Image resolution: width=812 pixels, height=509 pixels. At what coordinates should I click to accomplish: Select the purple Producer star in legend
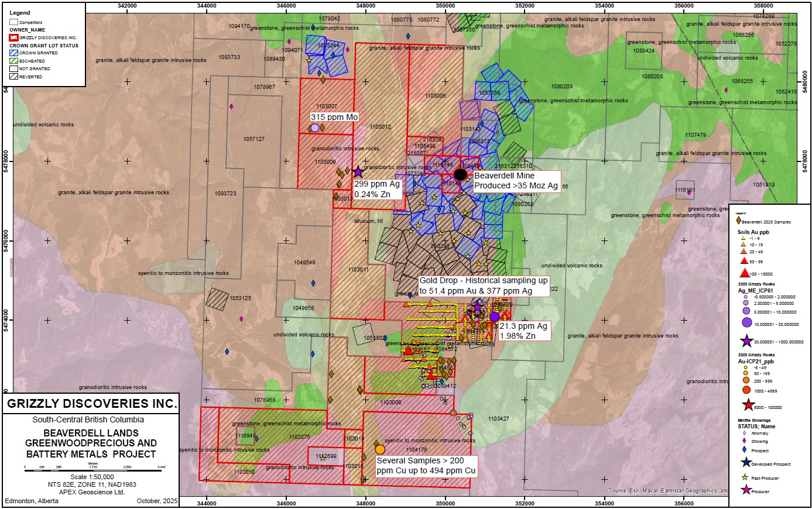coord(746,490)
